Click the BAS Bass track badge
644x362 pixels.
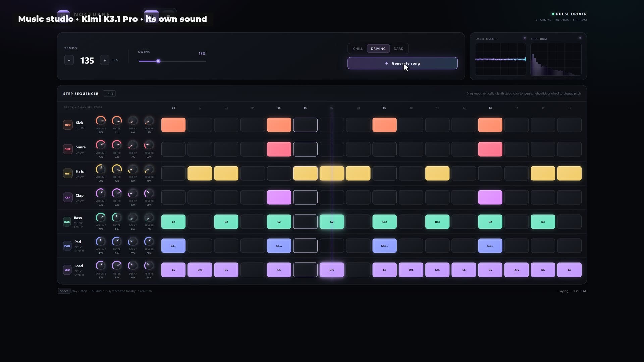pyautogui.click(x=67, y=222)
